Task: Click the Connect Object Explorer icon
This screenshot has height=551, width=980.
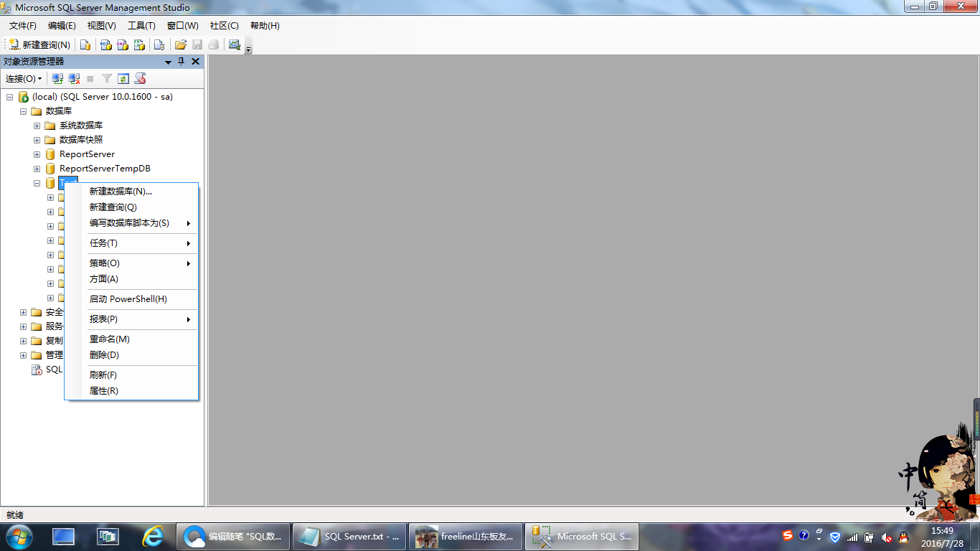Action: 57,78
